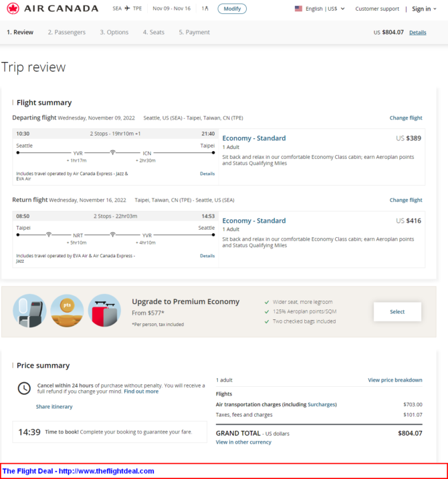Click the checkmark beside Wider seat, more legroom

coord(267,302)
